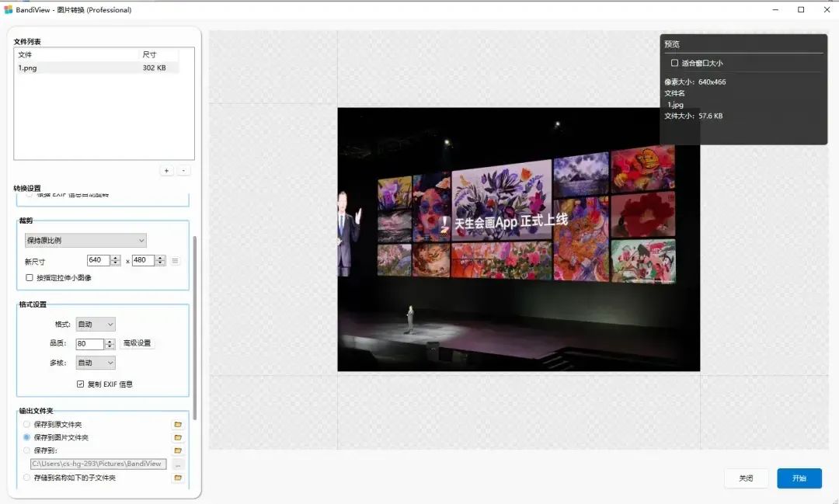Check 适合窗口大小 in preview panel
This screenshot has width=839, height=504.
[675, 63]
